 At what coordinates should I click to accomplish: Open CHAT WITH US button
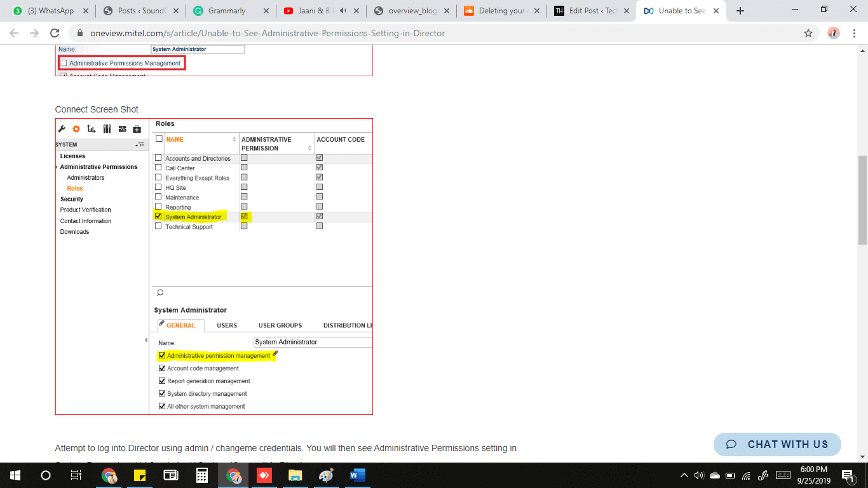tap(777, 444)
